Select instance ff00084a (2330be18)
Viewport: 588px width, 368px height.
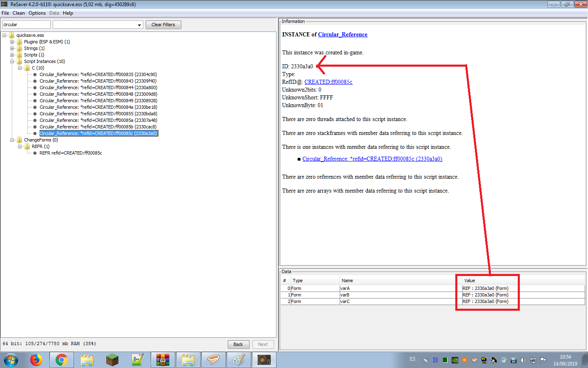[98, 107]
